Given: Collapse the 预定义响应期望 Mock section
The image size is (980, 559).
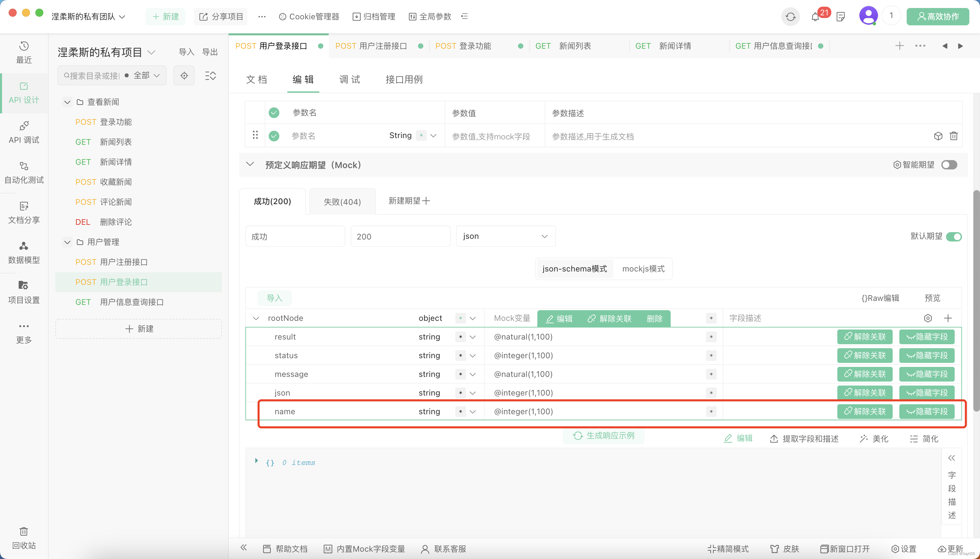Looking at the screenshot, I should [250, 164].
